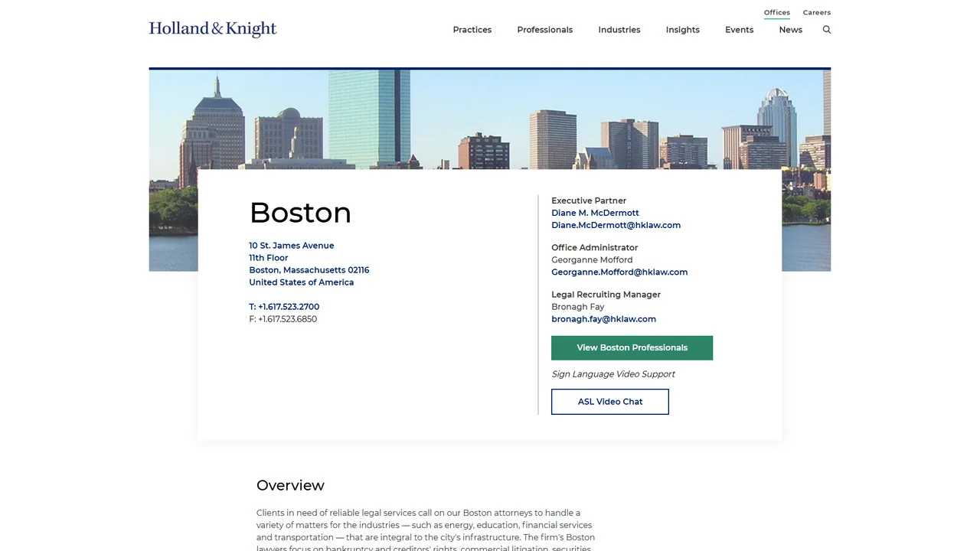Open the Insights menu
The image size is (980, 551).
pyautogui.click(x=683, y=30)
